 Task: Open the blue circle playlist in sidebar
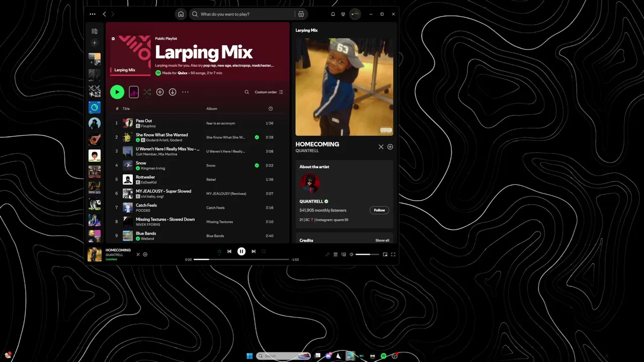(x=95, y=107)
